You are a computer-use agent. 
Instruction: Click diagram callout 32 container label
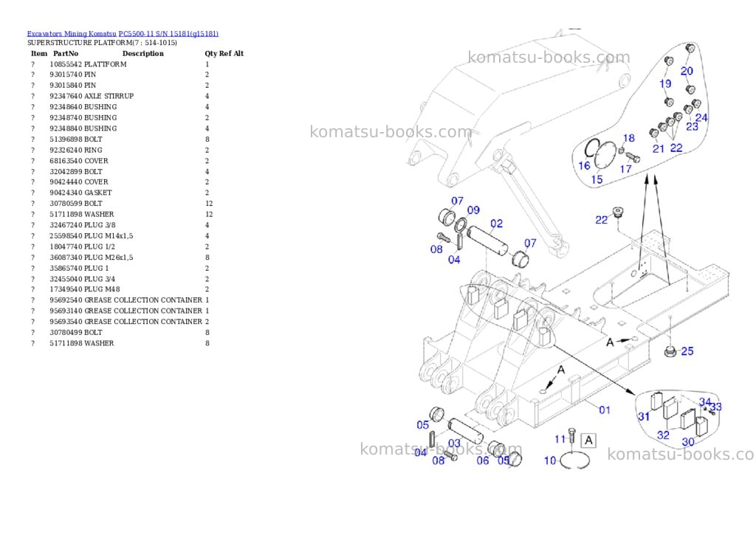664,435
